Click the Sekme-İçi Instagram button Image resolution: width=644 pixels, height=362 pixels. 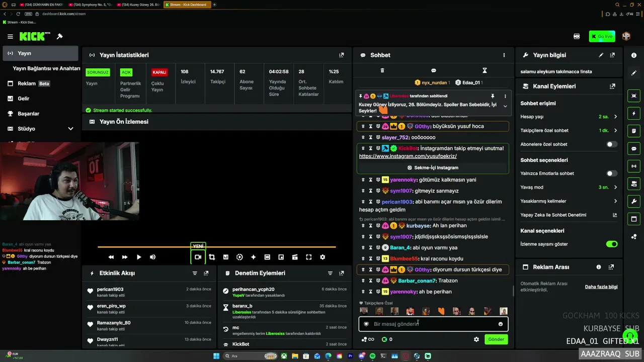click(433, 167)
